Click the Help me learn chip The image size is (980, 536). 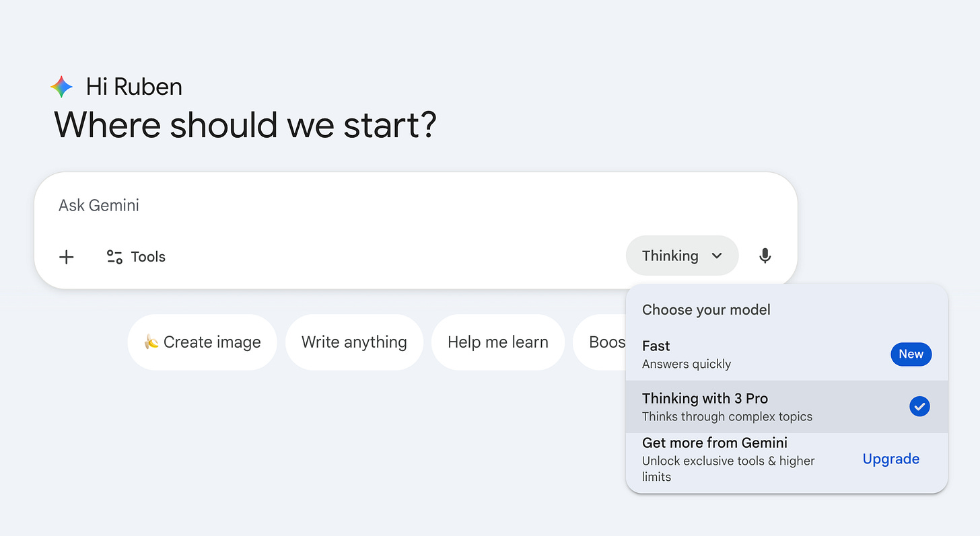(497, 342)
